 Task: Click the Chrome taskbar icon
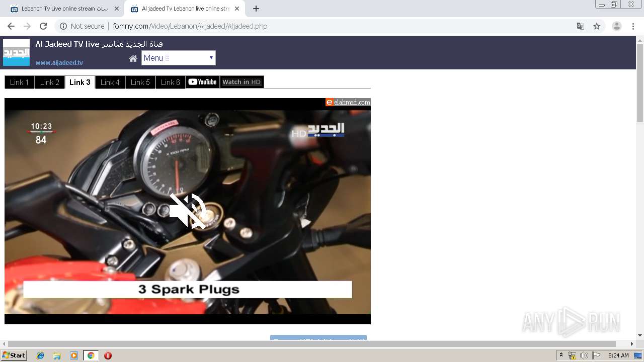tap(91, 355)
